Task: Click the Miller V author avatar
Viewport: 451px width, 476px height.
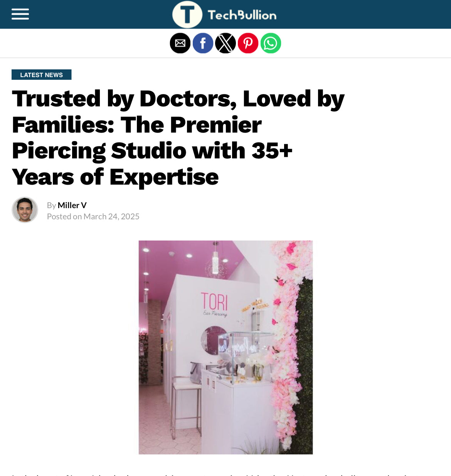Action: coord(25,210)
